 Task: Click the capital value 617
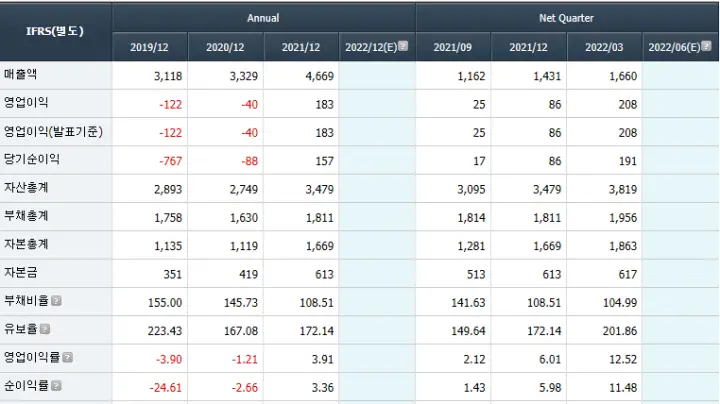pyautogui.click(x=628, y=275)
